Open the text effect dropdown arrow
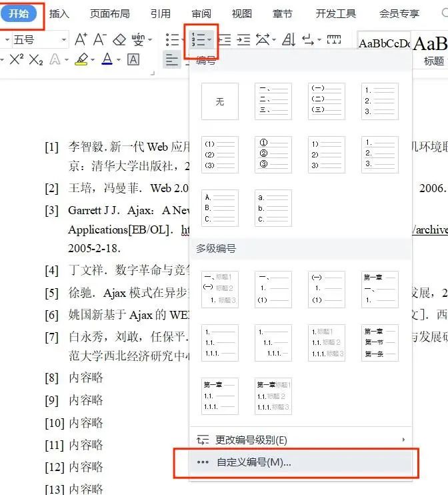448x495 pixels. [67, 59]
